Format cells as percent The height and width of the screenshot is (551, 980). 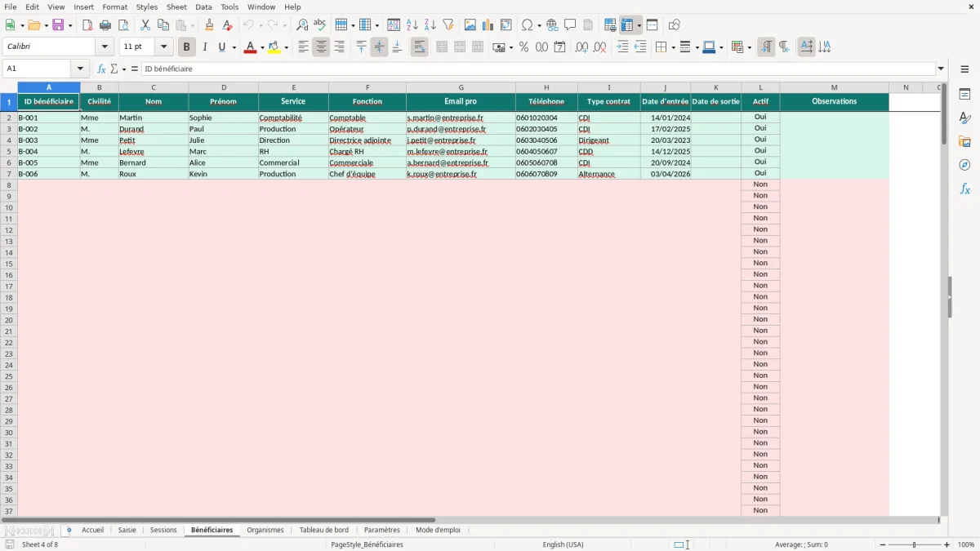coord(523,47)
